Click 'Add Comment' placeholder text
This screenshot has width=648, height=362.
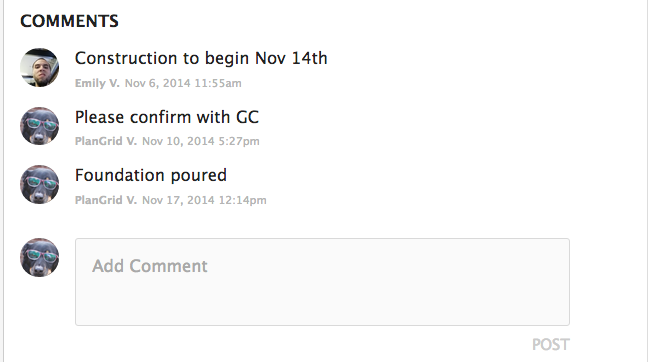pyautogui.click(x=150, y=266)
